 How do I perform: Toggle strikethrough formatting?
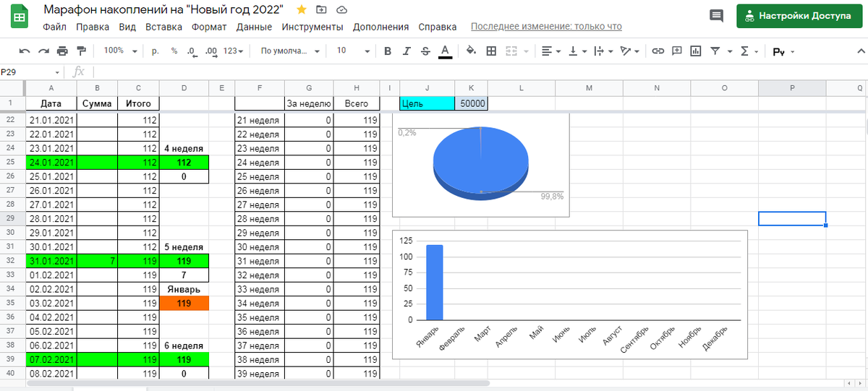[x=425, y=51]
